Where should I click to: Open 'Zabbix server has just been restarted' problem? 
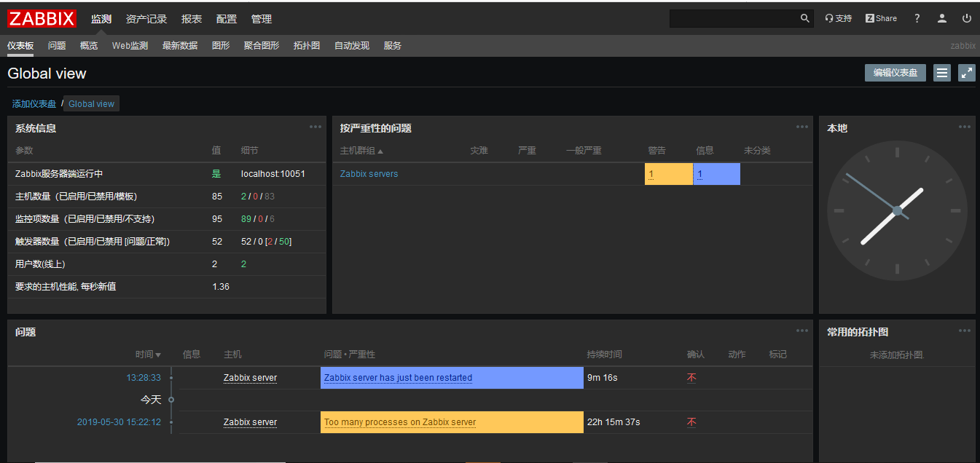pos(398,378)
